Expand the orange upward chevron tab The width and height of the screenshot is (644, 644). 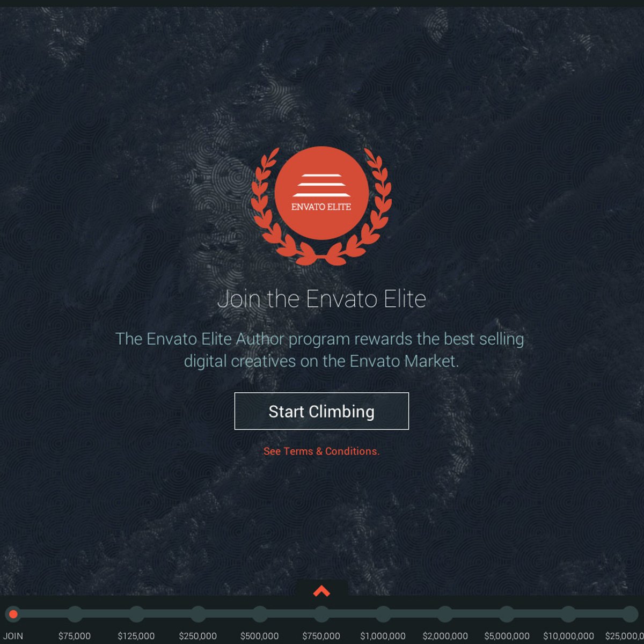point(321,591)
